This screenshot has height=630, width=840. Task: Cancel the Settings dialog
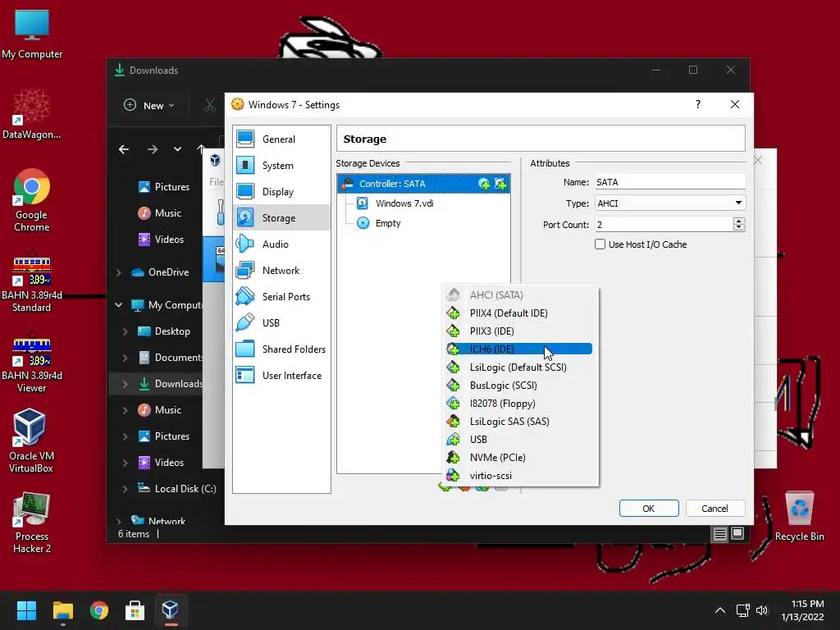[715, 509]
